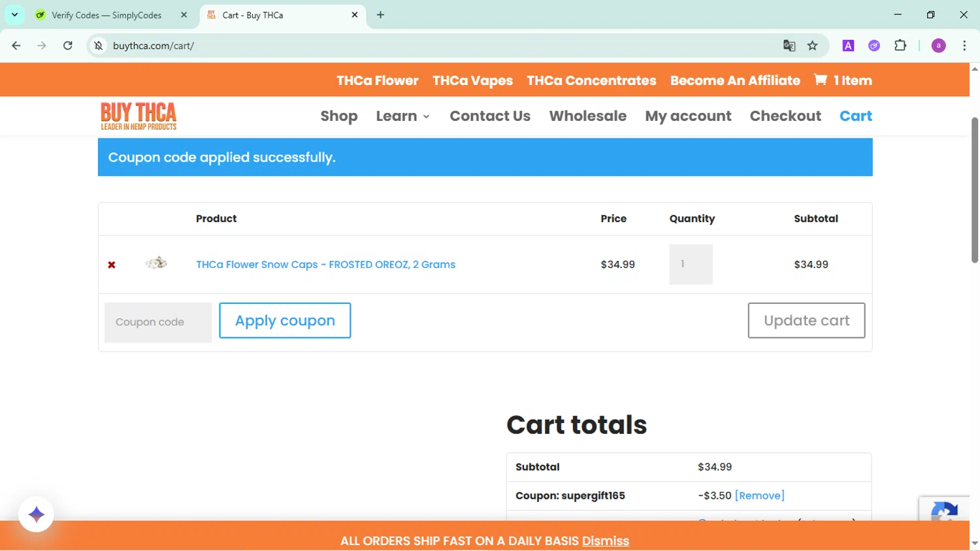
Task: Select the Cart - Buy THCa tab
Action: [x=252, y=15]
